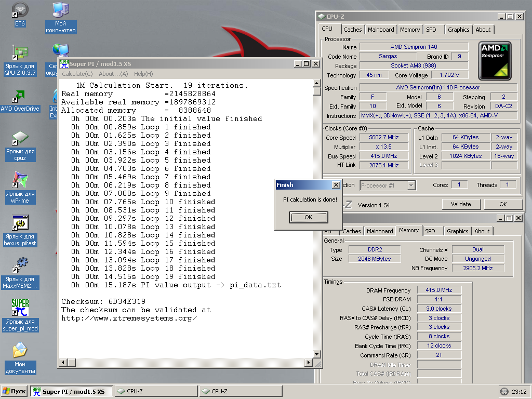
Task: Switch to Mainboard tab in top CPU-Z
Action: point(381,30)
